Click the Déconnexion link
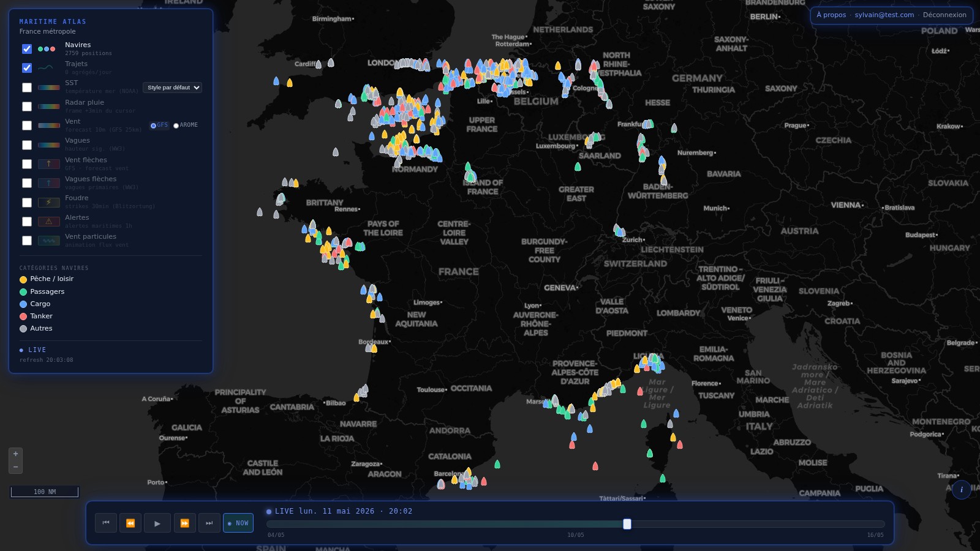Screen dimensions: 980x551 (x=944, y=15)
